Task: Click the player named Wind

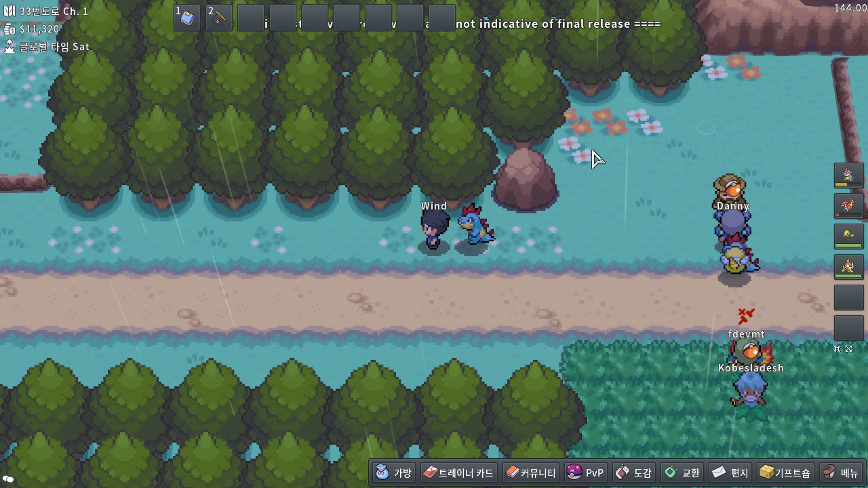Action: [x=433, y=229]
